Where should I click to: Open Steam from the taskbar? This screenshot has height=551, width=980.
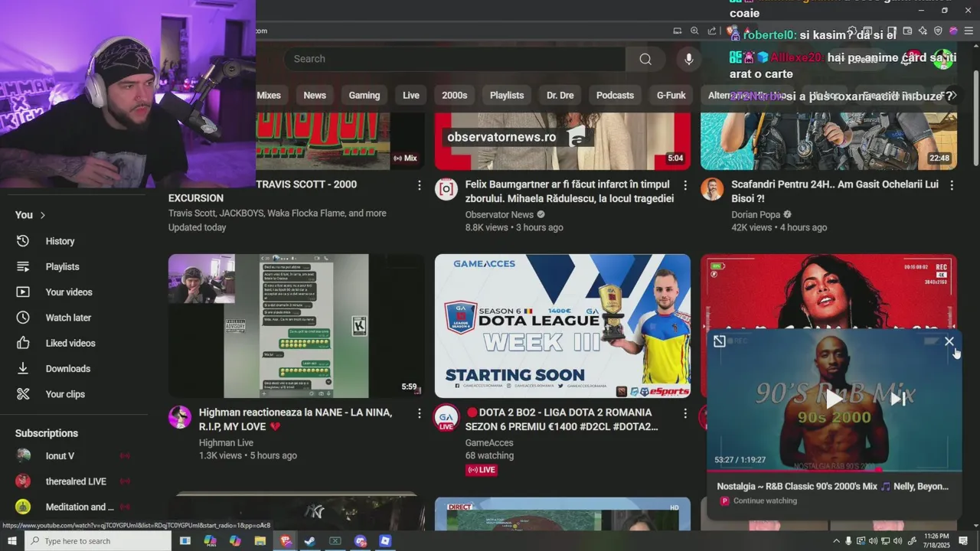click(x=310, y=541)
